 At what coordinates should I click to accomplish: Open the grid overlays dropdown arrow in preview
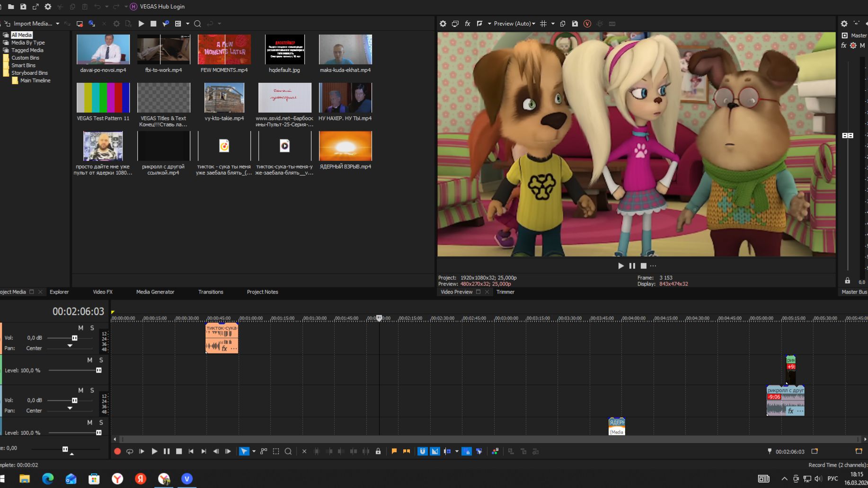553,24
